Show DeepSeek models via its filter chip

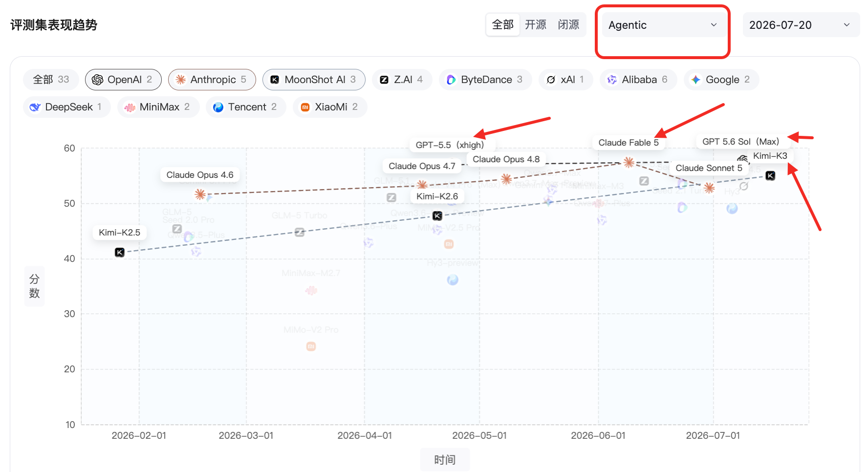tap(67, 107)
